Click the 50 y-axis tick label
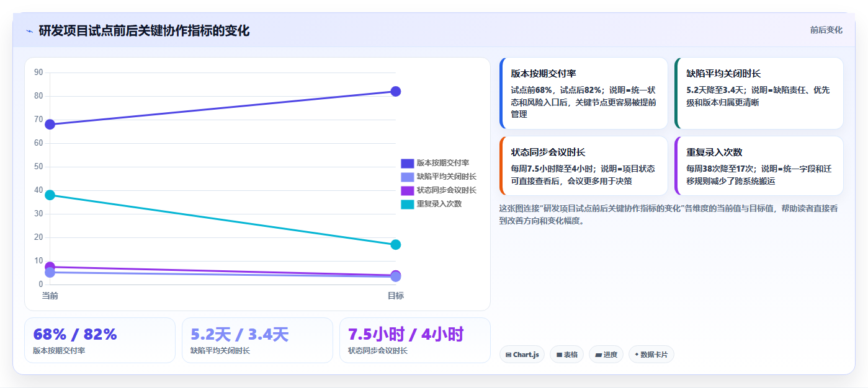Image resolution: width=868 pixels, height=388 pixels. 38,167
